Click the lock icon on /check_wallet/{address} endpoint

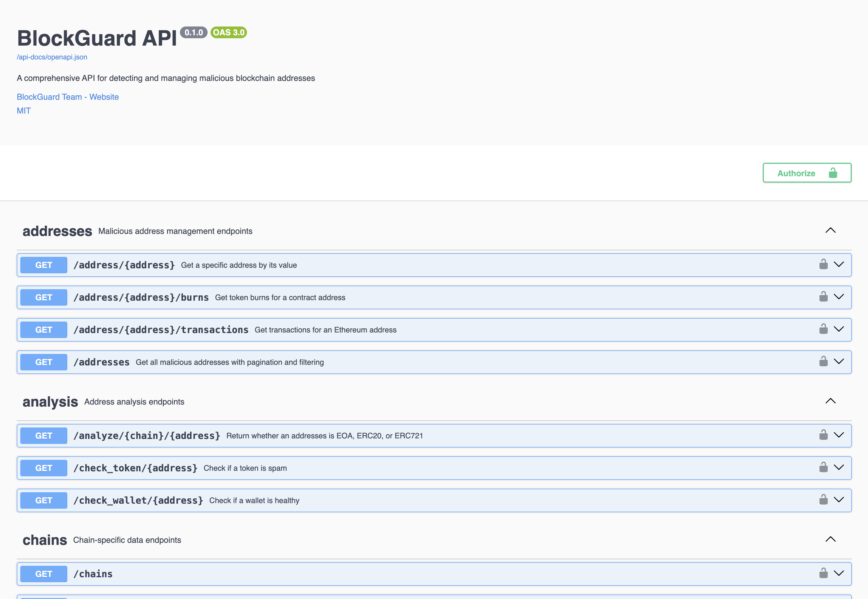pyautogui.click(x=824, y=500)
